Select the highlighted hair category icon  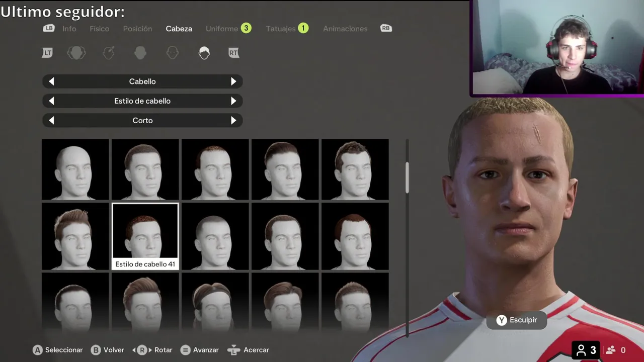(204, 53)
